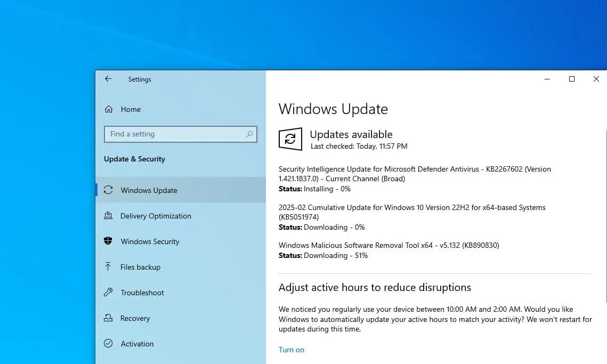This screenshot has width=607, height=364.
Task: Open Windows Security via its shield icon
Action: 108,241
